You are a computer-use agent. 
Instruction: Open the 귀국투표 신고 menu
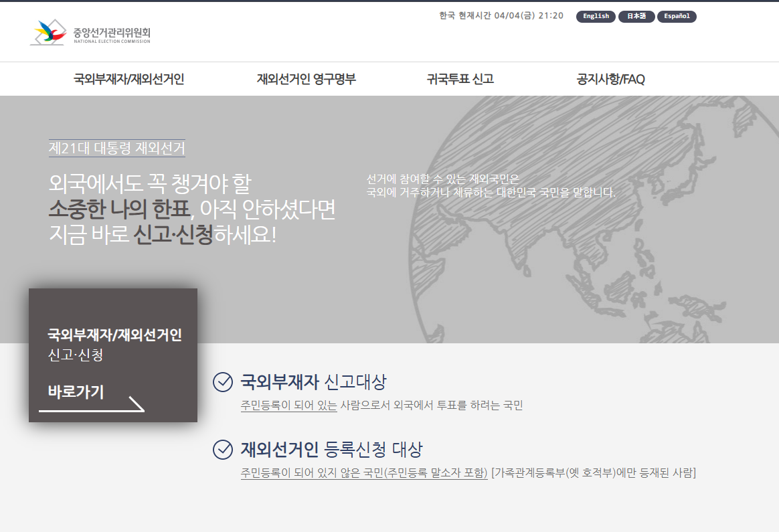point(460,79)
